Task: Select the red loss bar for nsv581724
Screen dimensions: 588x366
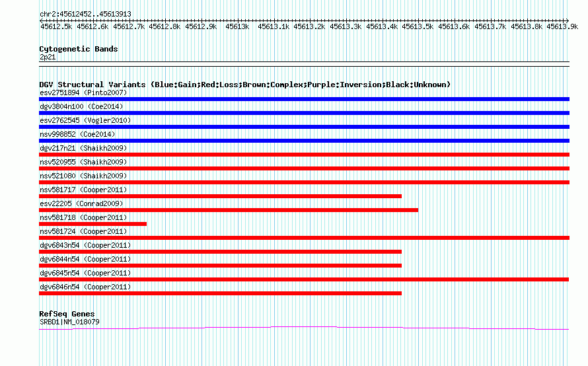Action: click(304, 238)
